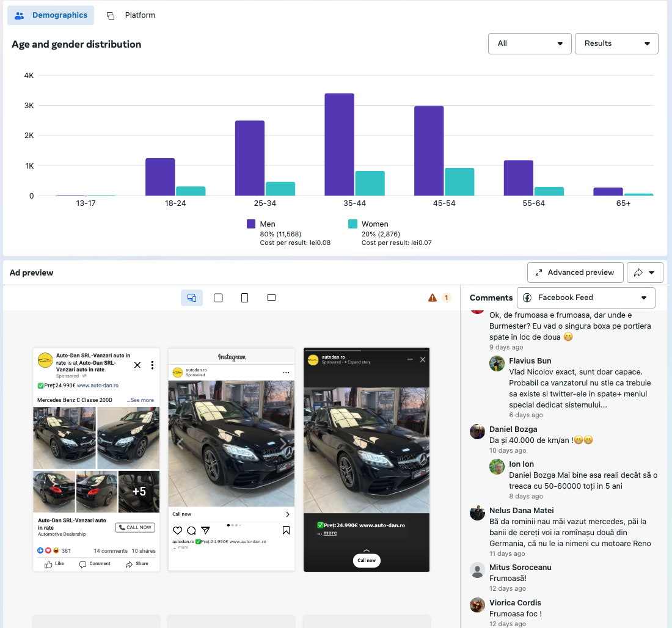Open the Facebook Feed comments dropdown
Viewport: 672px width, 628px height.
pyautogui.click(x=585, y=298)
